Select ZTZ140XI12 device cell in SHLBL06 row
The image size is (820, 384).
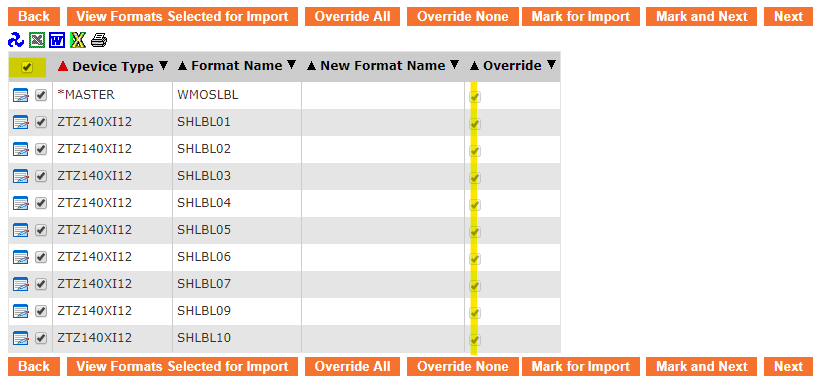(x=112, y=257)
